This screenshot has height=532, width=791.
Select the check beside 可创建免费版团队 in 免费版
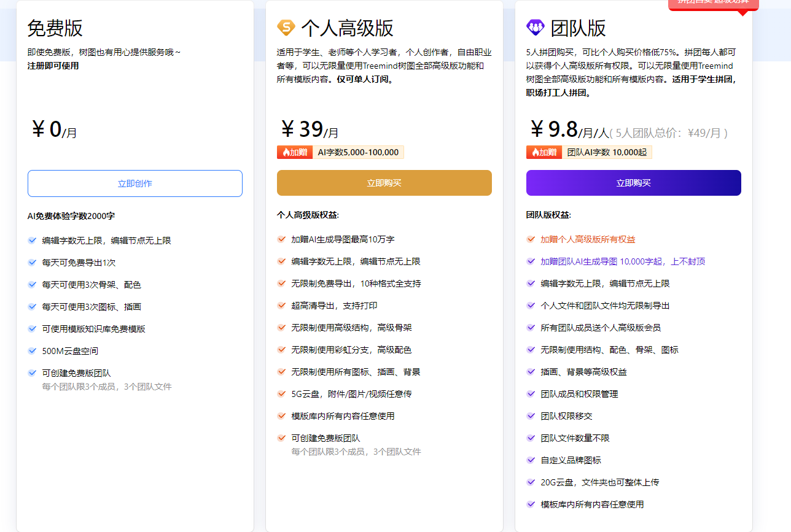32,372
